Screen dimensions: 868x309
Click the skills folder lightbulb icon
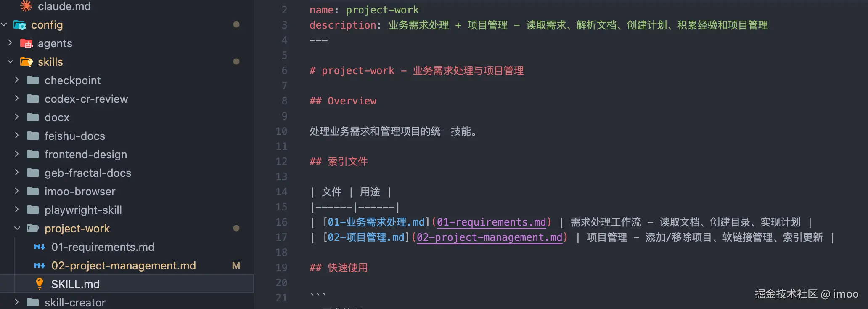26,62
